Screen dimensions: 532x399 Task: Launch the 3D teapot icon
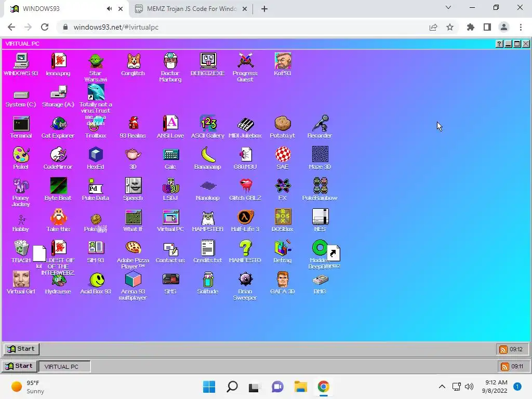click(x=133, y=155)
